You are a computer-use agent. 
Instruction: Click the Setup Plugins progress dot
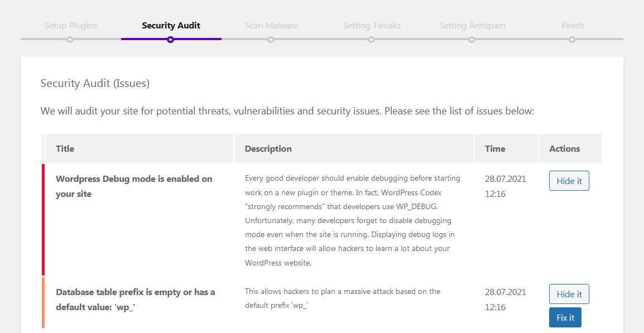tap(70, 40)
